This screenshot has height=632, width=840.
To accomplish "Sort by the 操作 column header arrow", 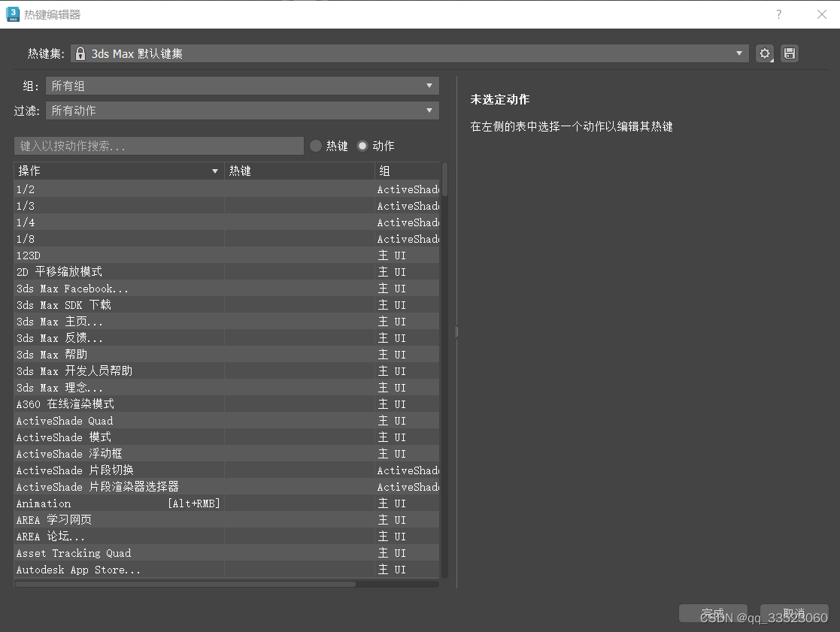I will [215, 171].
